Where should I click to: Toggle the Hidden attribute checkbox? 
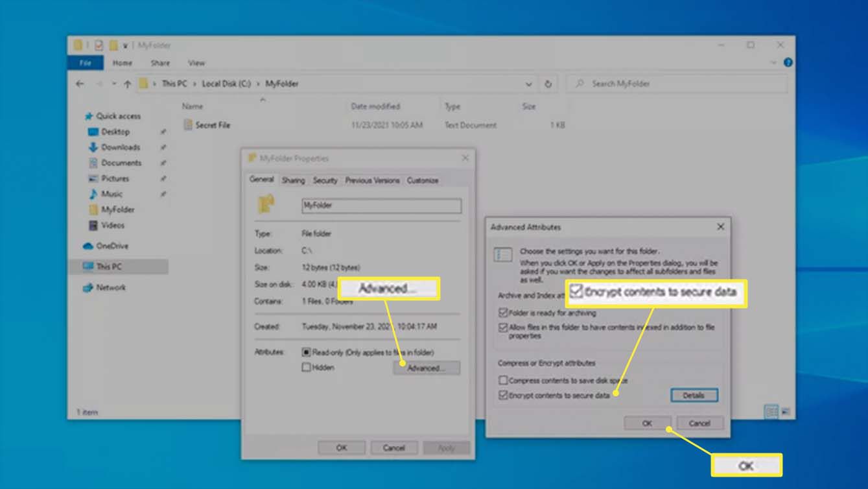coord(307,368)
